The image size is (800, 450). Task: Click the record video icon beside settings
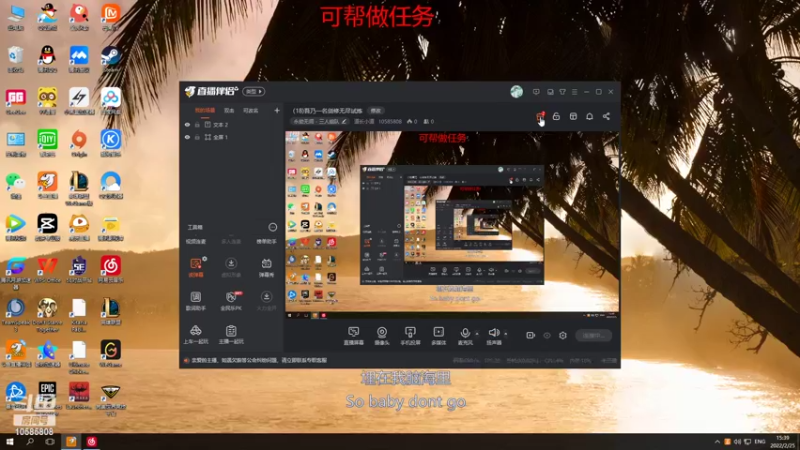coord(531,335)
